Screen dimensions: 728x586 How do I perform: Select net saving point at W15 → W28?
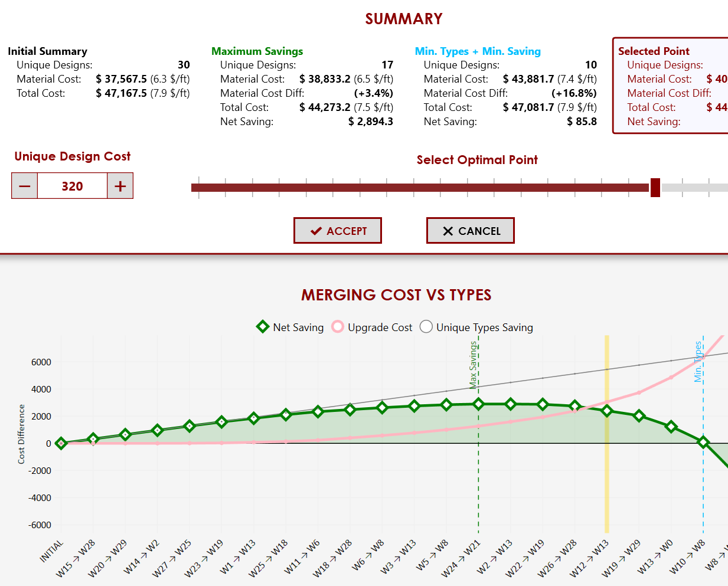click(x=93, y=439)
